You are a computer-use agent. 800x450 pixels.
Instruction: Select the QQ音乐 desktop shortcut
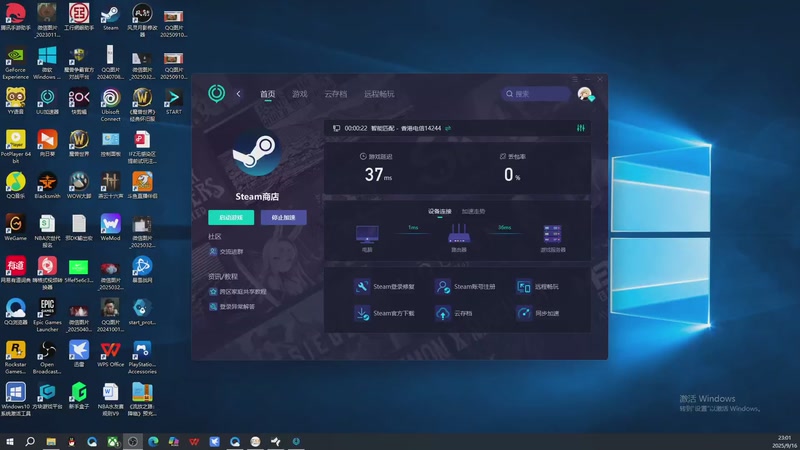pos(15,186)
